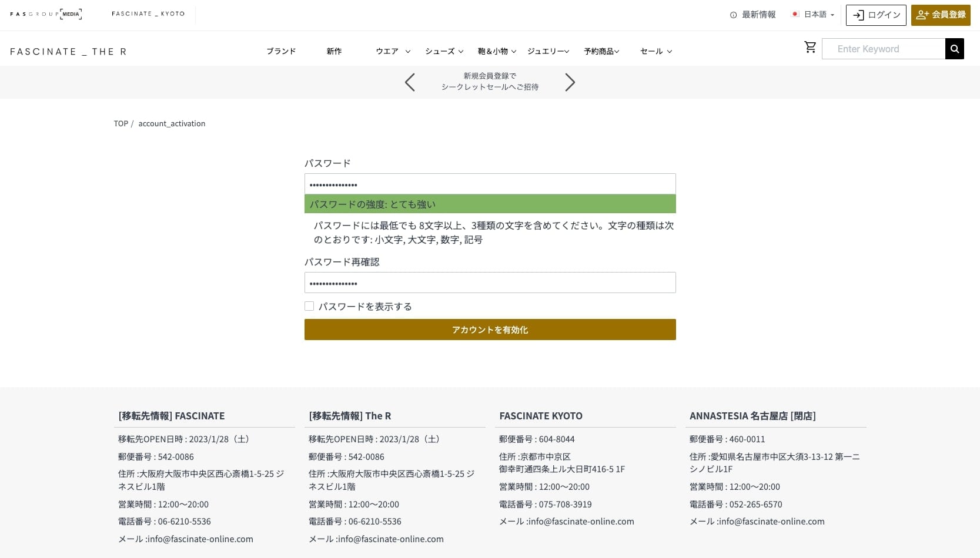The image size is (980, 558).
Task: Click the postal code 460-0011
Action: pos(747,439)
